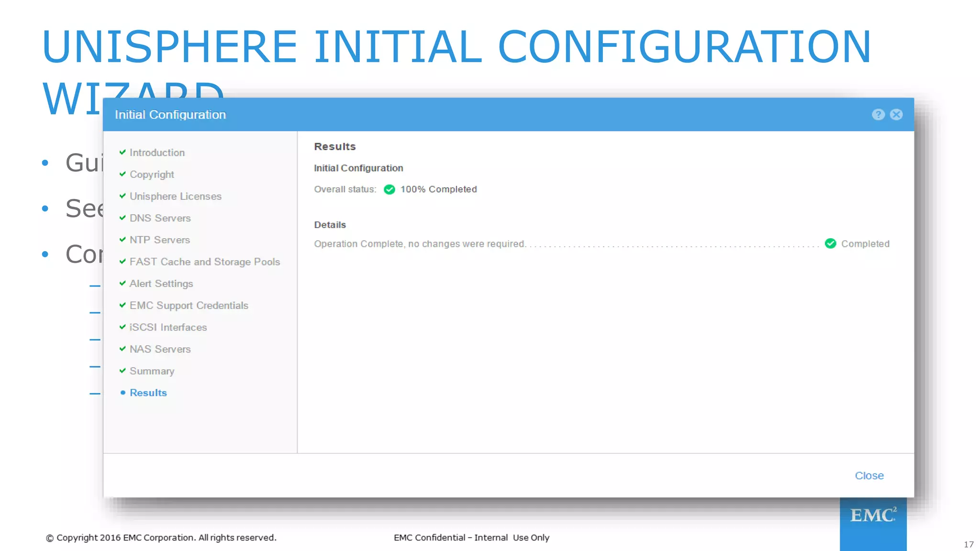Click the green checkmark beside Introduction
Screen dimensions: 980x551
click(x=122, y=152)
